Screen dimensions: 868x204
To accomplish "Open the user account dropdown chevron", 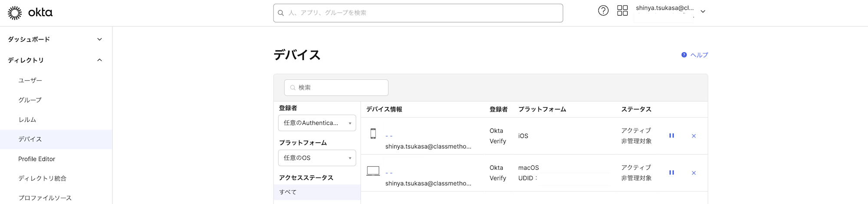I will coord(703,12).
